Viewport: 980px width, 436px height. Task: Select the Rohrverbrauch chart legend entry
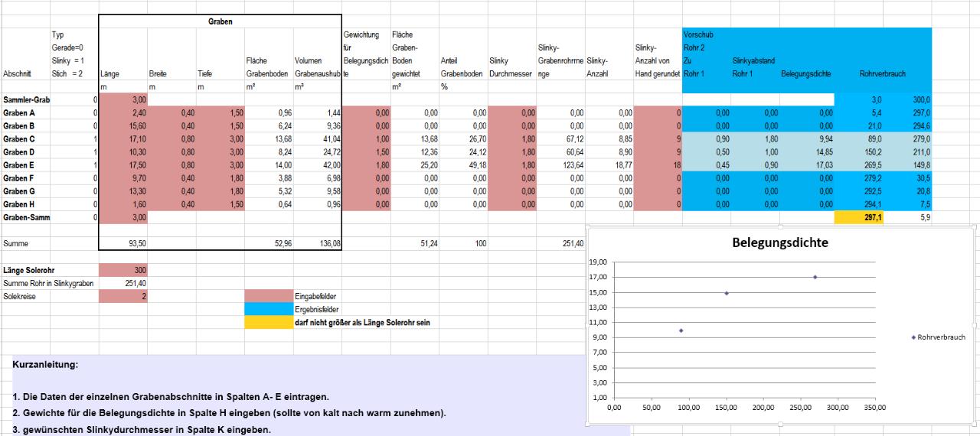(937, 337)
